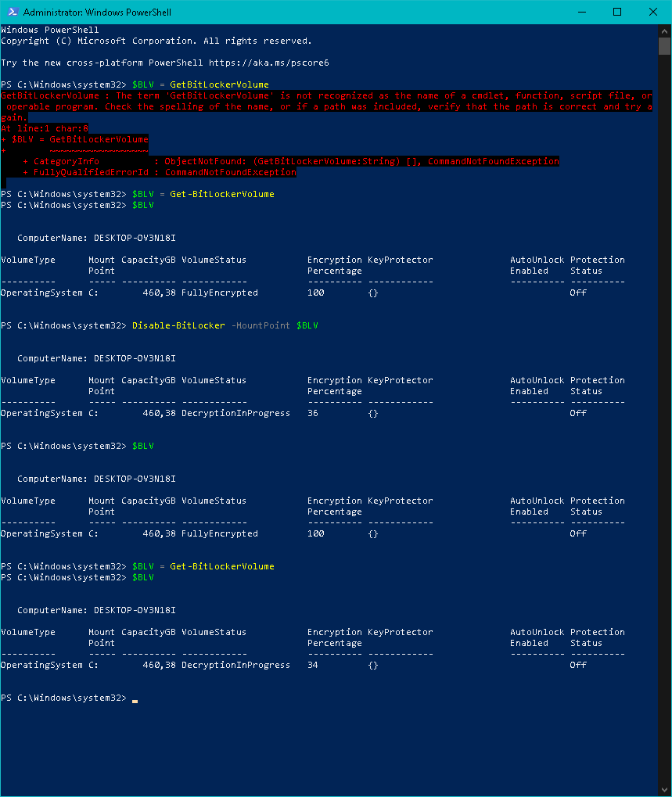Click the encryption percentage value 36
Viewport: 672px width, 797px height.
click(x=313, y=413)
